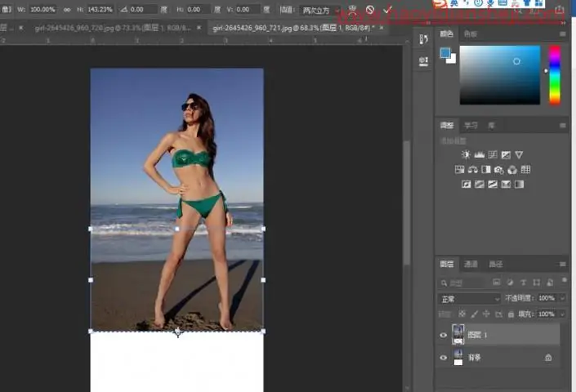This screenshot has height=392, width=576.
Task: Add a Photo Filter adjustment
Action: click(499, 169)
